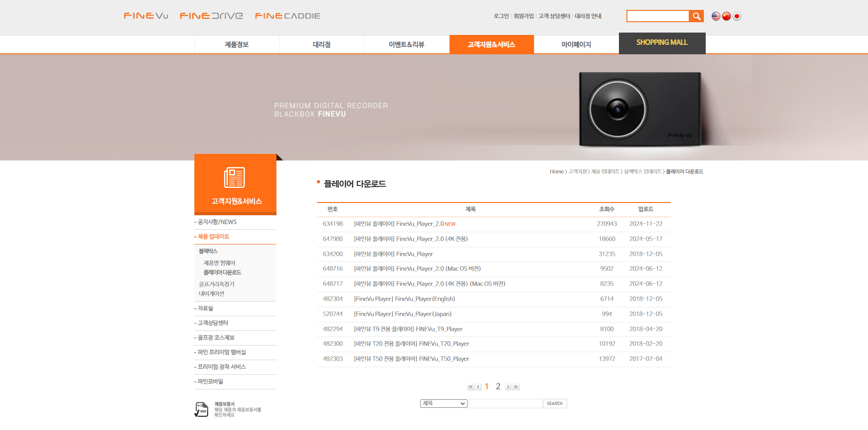Open the 제품정보 menu tab
This screenshot has width=868, height=430.
[x=237, y=45]
